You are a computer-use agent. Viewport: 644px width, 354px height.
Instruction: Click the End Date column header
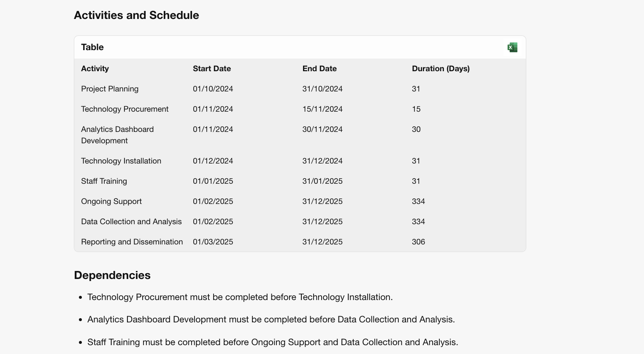pos(319,68)
